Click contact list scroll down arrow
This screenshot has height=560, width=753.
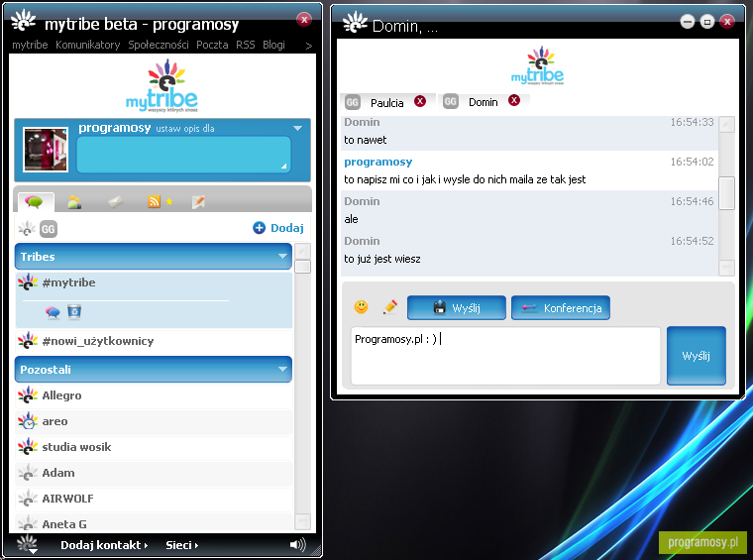coord(302,521)
